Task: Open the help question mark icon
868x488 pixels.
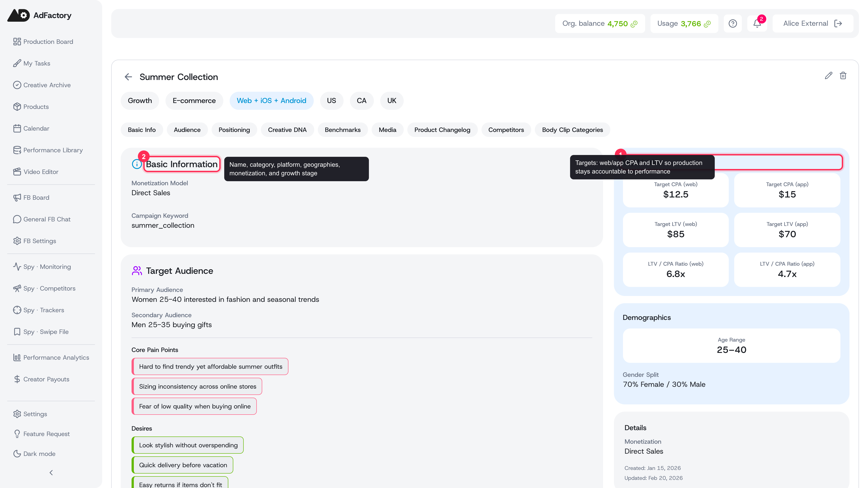Action: (x=733, y=23)
